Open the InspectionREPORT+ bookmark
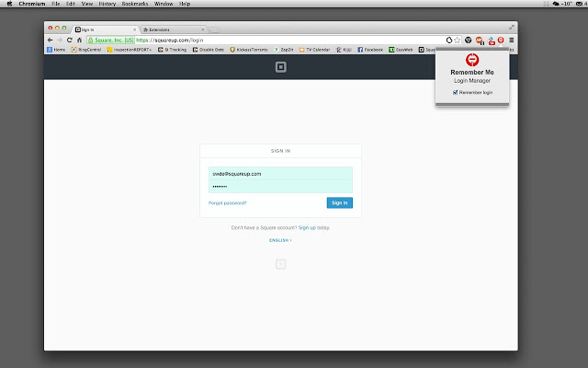Image resolution: width=588 pixels, height=368 pixels. pos(130,50)
